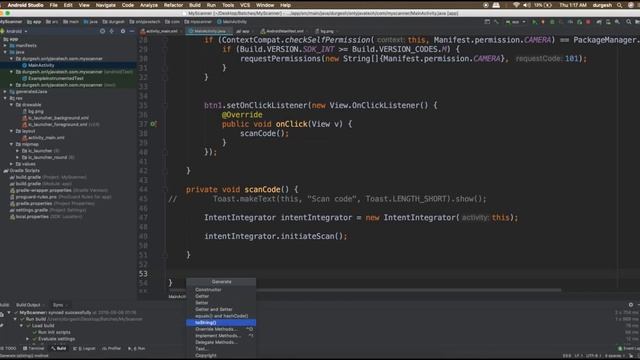Screen dimensions: 640x360
Task: Open the Run tool window tab
Action: pos(137,349)
